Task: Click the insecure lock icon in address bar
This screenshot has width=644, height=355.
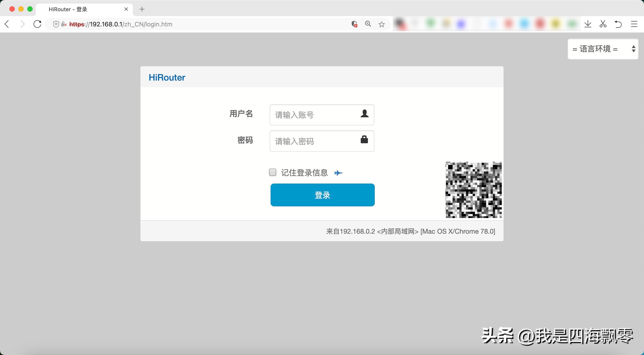Action: (64, 24)
